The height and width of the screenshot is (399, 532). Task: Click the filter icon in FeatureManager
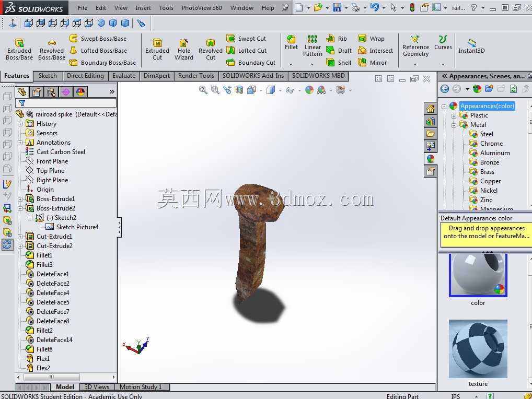click(x=22, y=103)
